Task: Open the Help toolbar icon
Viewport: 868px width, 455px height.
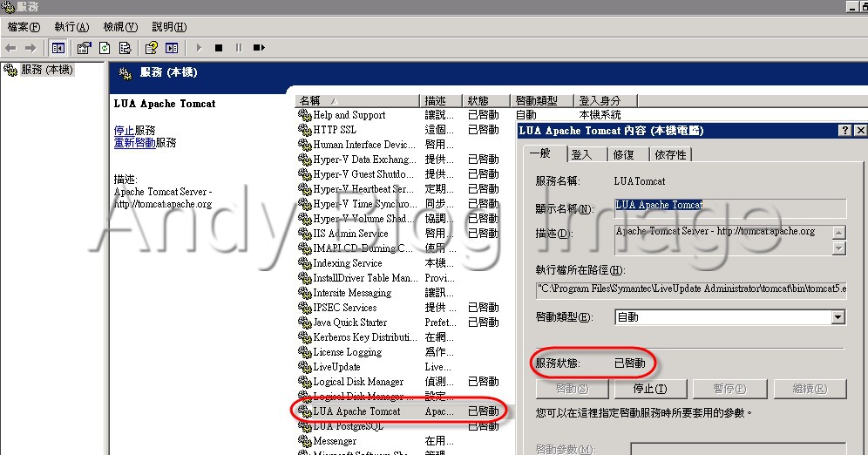Action: tap(151, 48)
